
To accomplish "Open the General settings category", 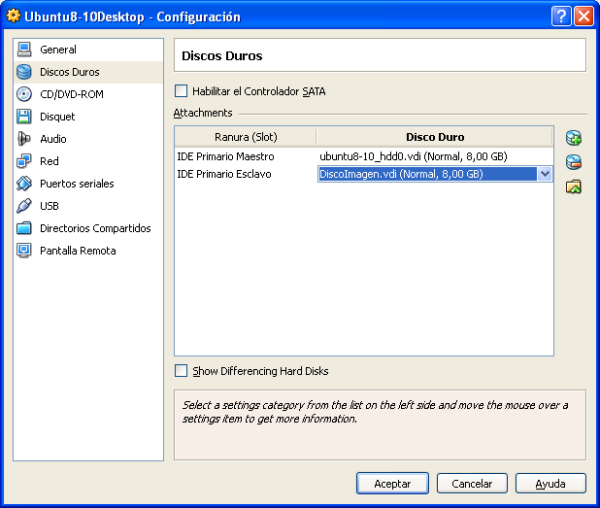I will click(58, 50).
